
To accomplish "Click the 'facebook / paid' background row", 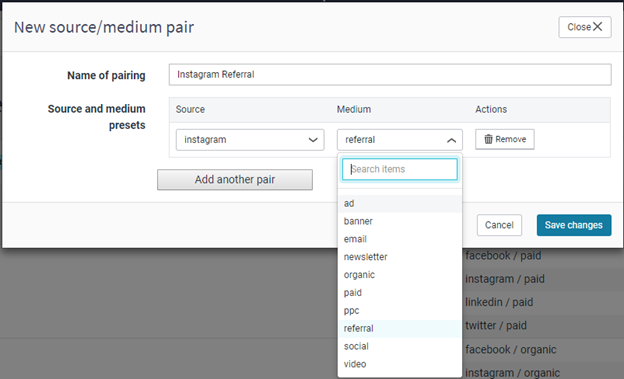I will [x=503, y=256].
